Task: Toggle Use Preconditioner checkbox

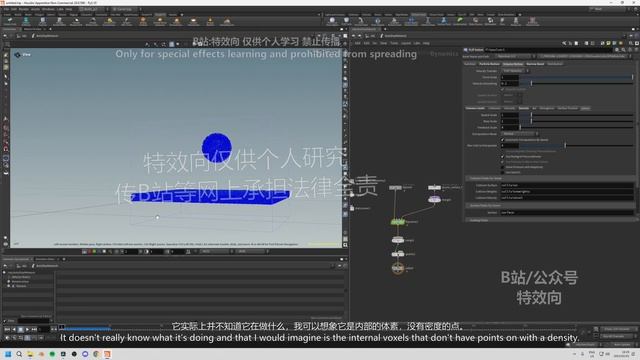Action: click(502, 156)
